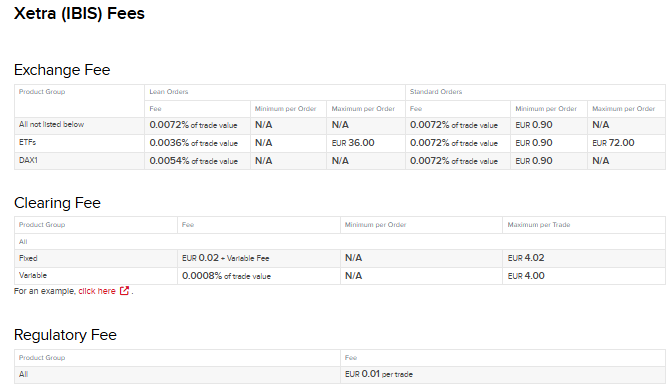Image resolution: width=671 pixels, height=388 pixels.
Task: Select 'All not listed below' lean fee 0.0072%
Action: [193, 125]
